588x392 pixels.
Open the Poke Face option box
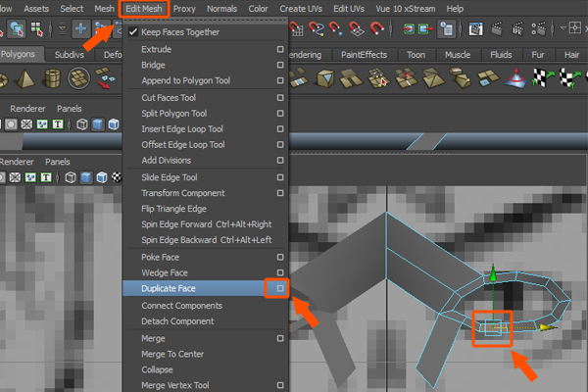280,257
